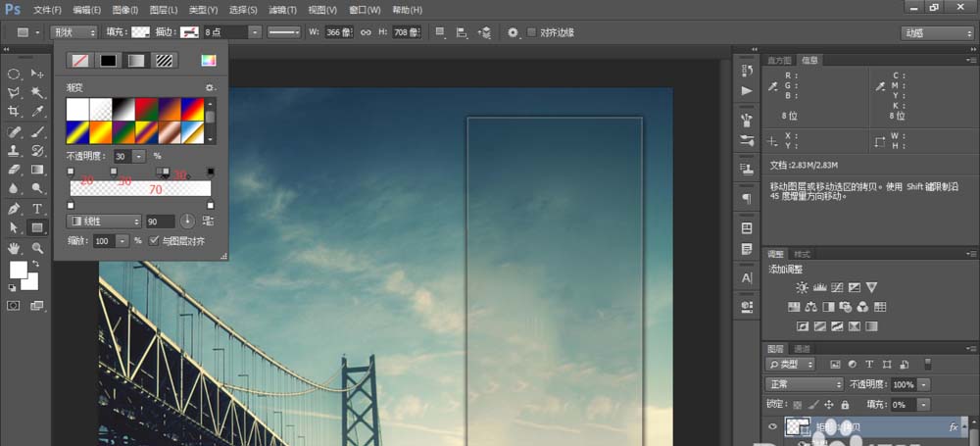
Task: Open the 滤镜(T) menu
Action: pyautogui.click(x=282, y=10)
